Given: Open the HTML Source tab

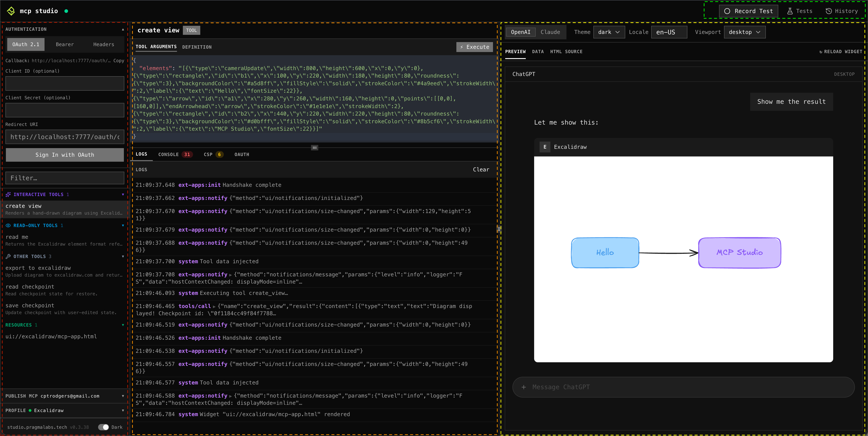Looking at the screenshot, I should click(566, 52).
